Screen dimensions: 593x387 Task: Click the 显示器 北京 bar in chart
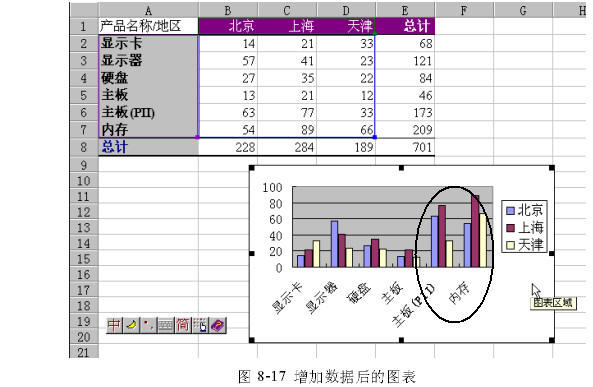click(334, 244)
